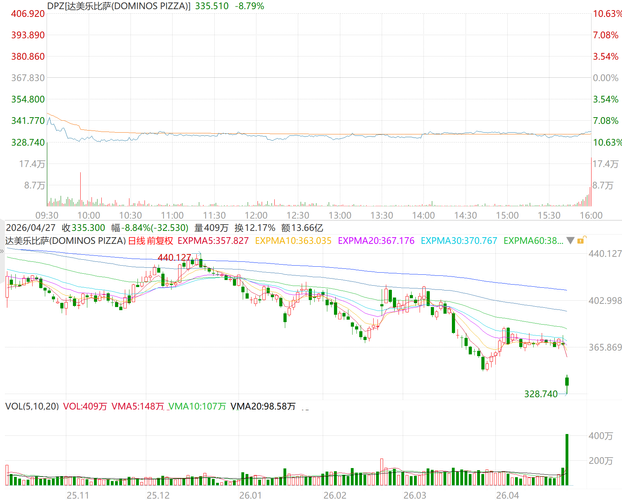The image size is (622, 500).
Task: Click the 换12.17% turnover value
Action: click(255, 228)
